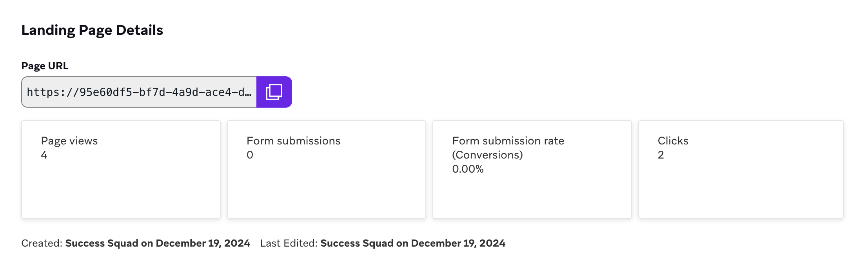Select the 0.00% conversion rate value
This screenshot has height=274, width=868.
pyautogui.click(x=468, y=169)
